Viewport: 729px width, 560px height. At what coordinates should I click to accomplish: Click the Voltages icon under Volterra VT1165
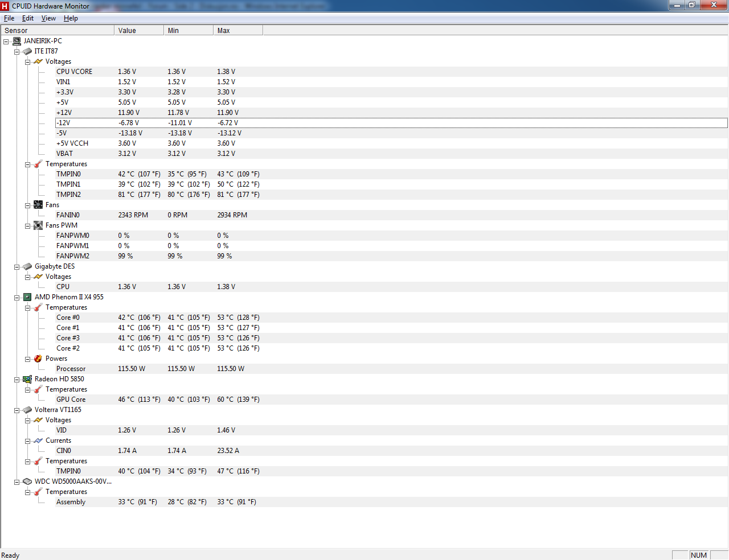(x=38, y=420)
